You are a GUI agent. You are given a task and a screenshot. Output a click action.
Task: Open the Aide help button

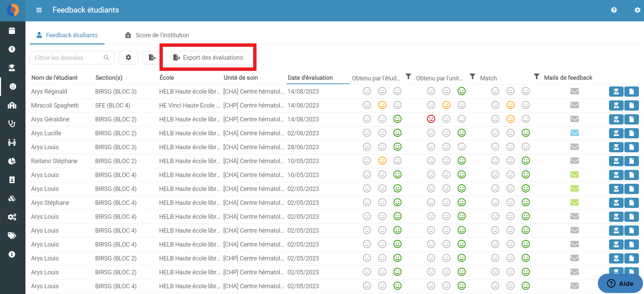(x=620, y=283)
